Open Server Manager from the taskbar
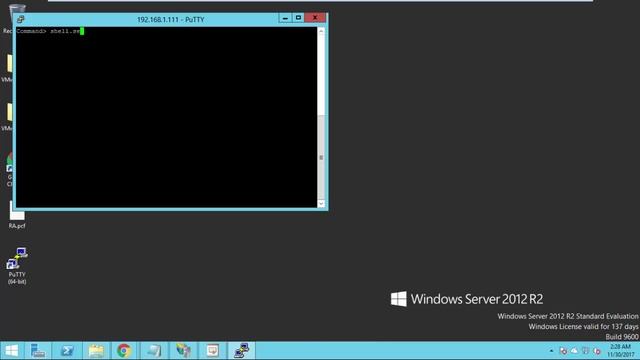640x360 pixels. (38, 351)
